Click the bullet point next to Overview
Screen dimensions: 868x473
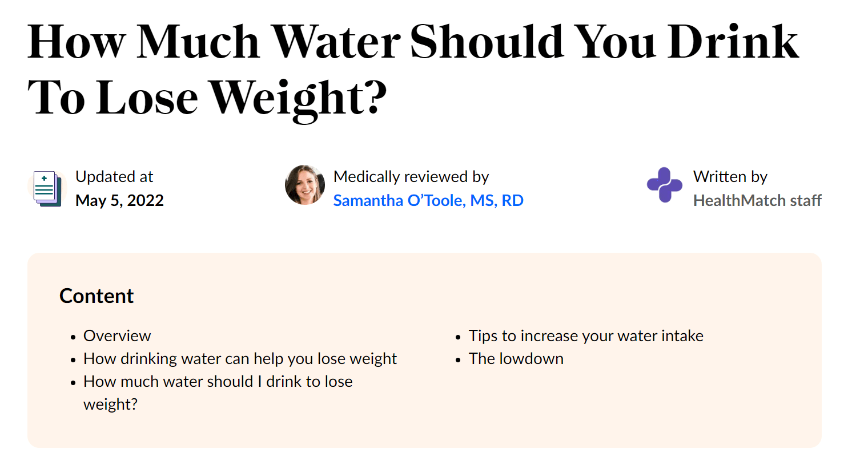tap(73, 337)
